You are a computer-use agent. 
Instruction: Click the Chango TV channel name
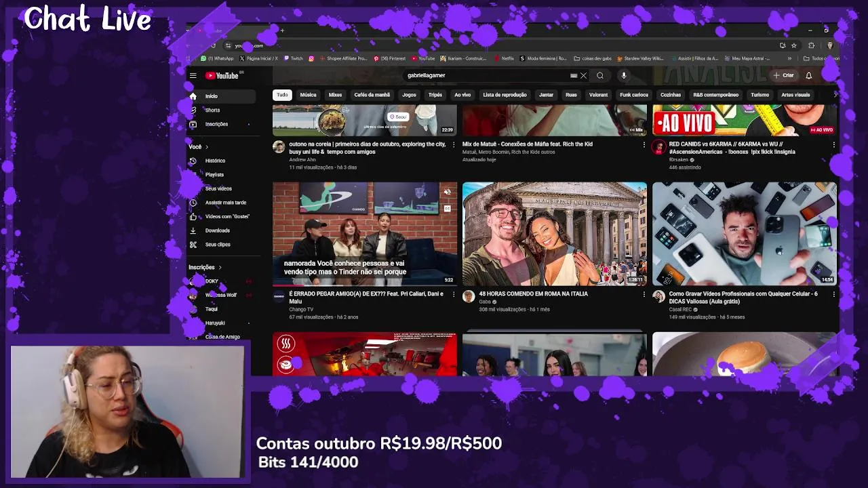(x=301, y=310)
